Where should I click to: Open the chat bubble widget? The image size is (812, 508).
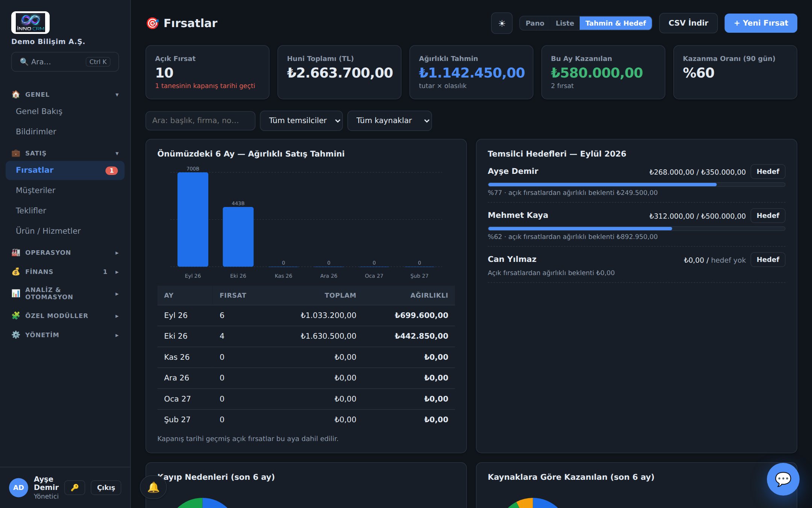(783, 479)
